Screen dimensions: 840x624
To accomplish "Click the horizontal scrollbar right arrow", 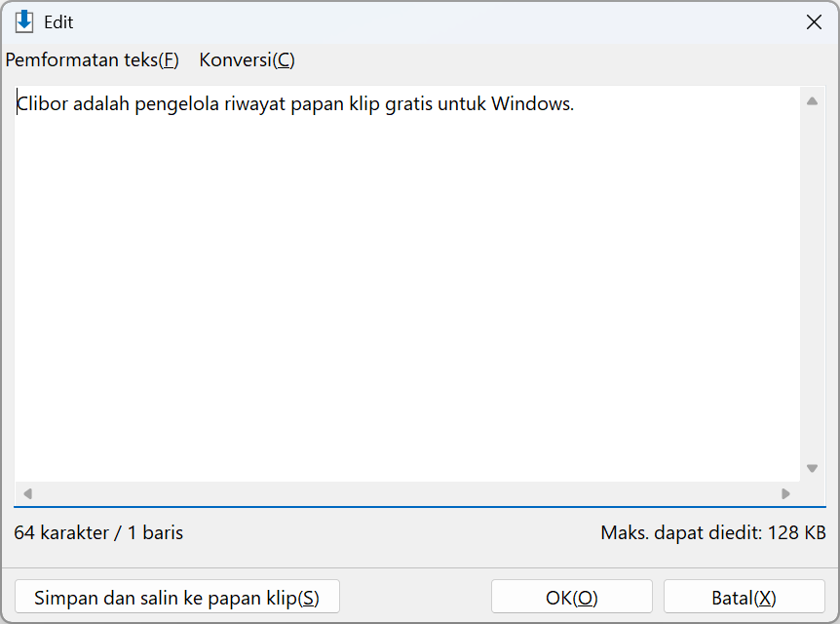I will tap(785, 493).
